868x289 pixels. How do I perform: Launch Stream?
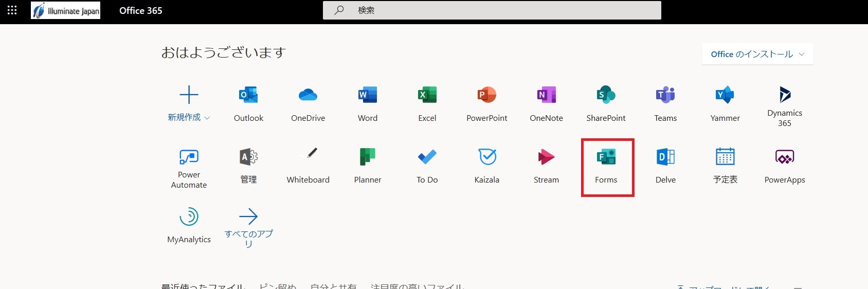pos(547,166)
